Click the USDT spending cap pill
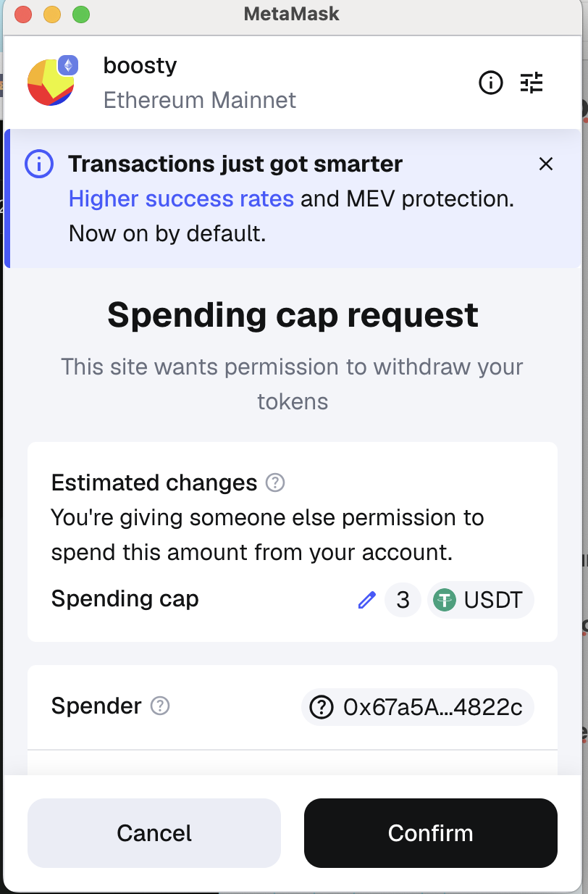This screenshot has height=894, width=588. [480, 600]
